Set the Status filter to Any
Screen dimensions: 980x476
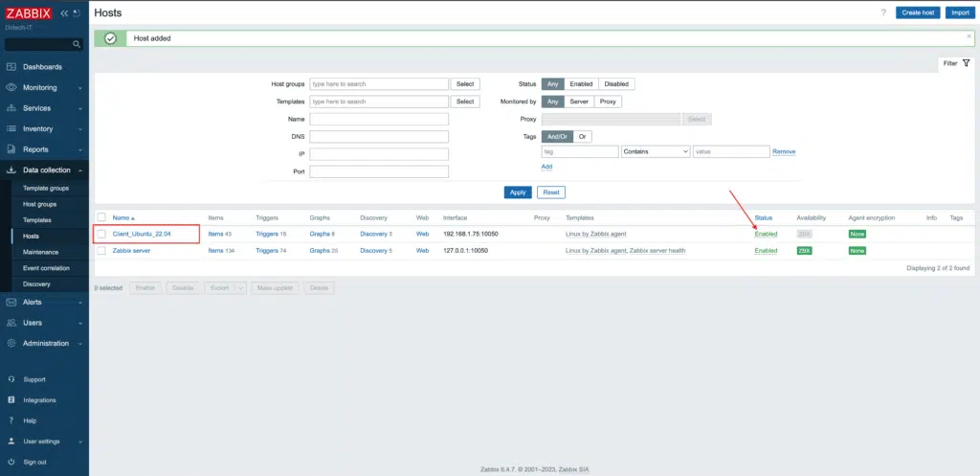[552, 84]
